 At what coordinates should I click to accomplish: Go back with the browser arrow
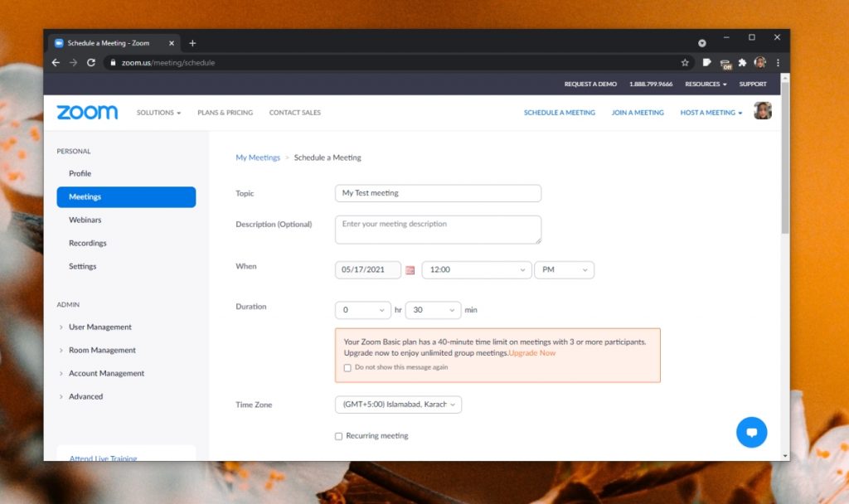(x=55, y=62)
